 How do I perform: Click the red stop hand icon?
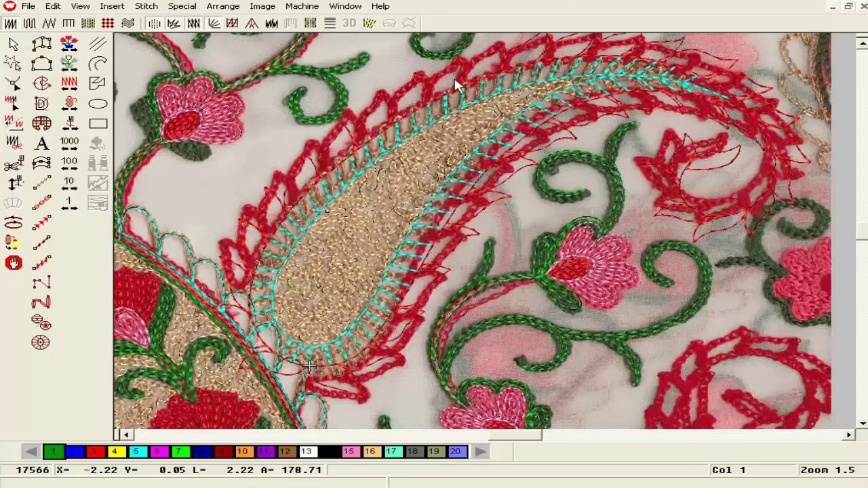(14, 263)
